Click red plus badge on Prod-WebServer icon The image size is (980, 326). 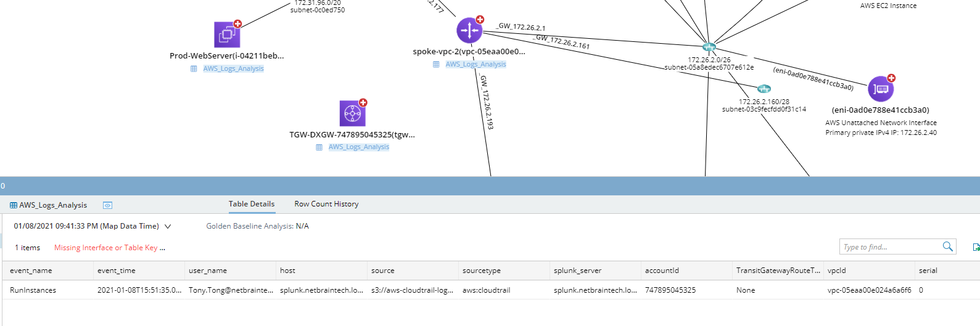(x=237, y=24)
